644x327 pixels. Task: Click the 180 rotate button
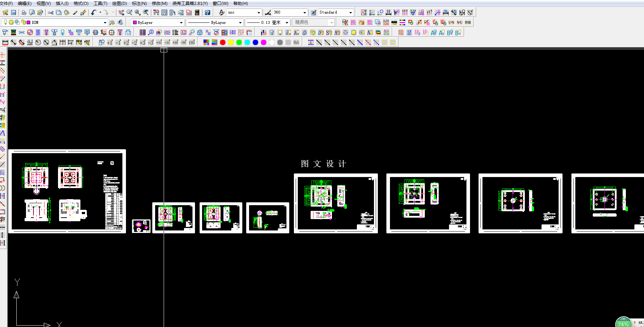192,42
